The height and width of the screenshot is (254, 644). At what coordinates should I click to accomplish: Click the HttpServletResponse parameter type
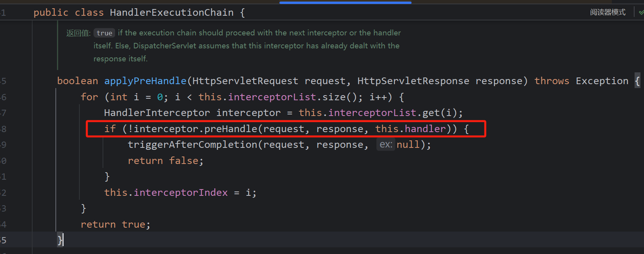413,81
